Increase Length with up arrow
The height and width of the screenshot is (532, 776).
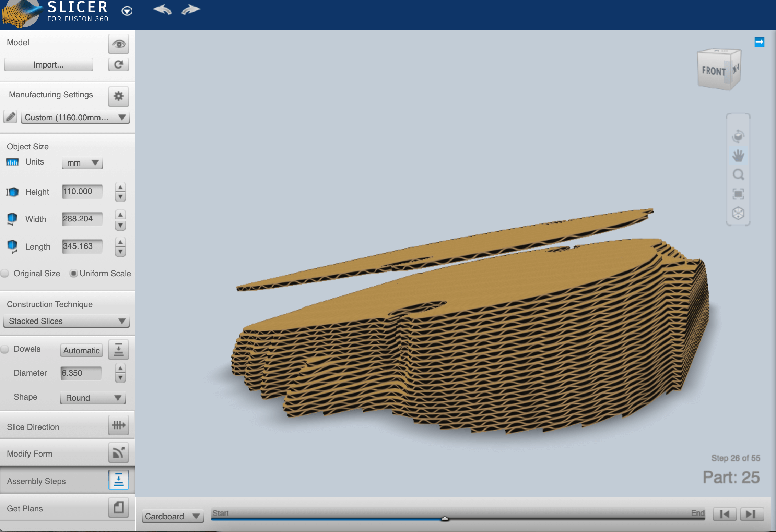tap(120, 242)
